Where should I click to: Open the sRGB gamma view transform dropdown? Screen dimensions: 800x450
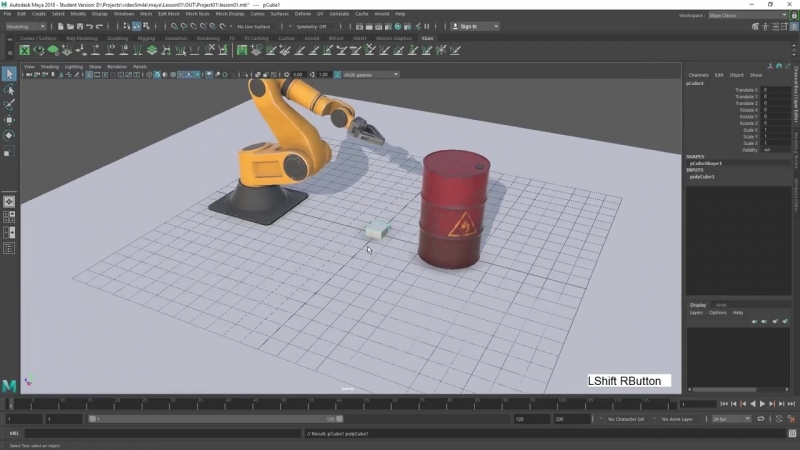pyautogui.click(x=370, y=74)
